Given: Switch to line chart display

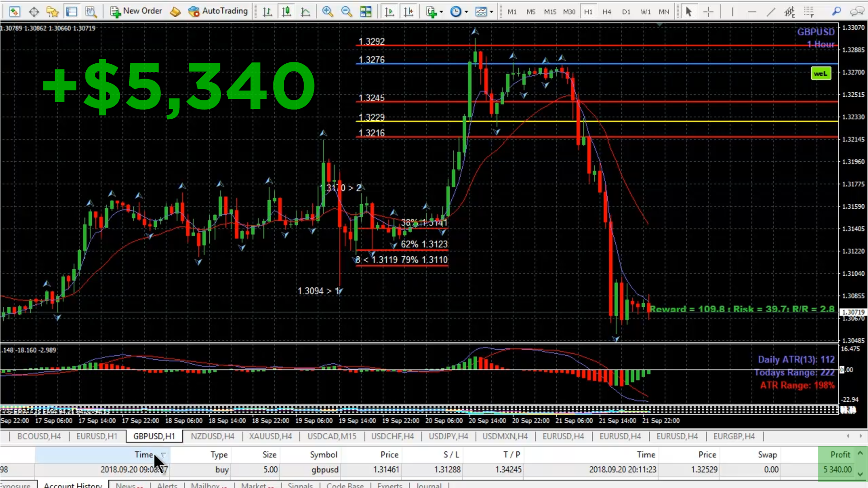Looking at the screenshot, I should [x=305, y=11].
